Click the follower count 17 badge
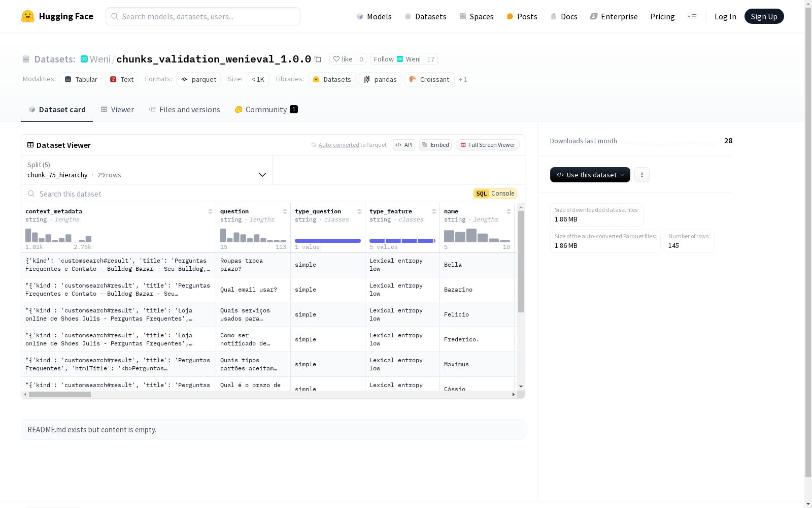 coord(431,59)
